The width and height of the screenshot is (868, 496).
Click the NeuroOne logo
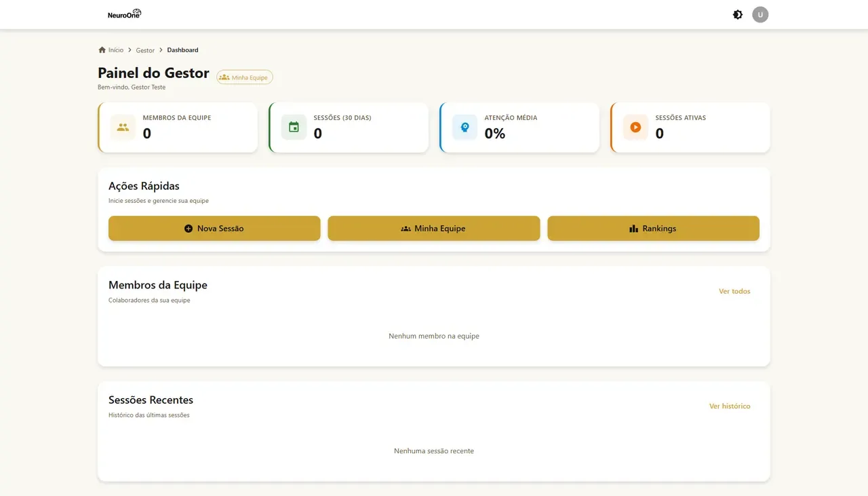pyautogui.click(x=125, y=14)
